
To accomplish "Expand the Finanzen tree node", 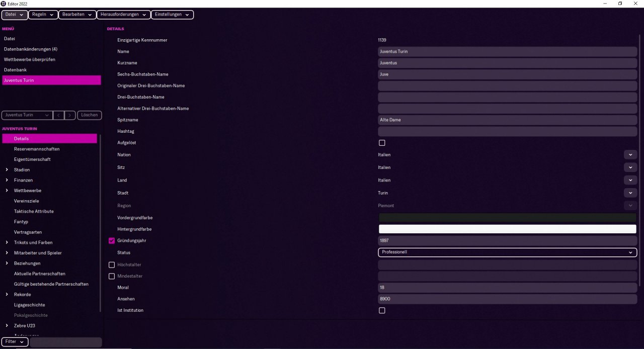I will tap(7, 180).
